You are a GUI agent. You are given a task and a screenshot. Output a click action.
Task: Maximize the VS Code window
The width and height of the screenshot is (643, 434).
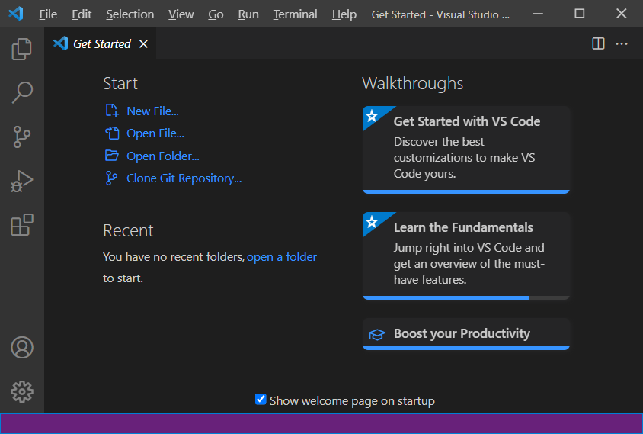[x=579, y=14]
